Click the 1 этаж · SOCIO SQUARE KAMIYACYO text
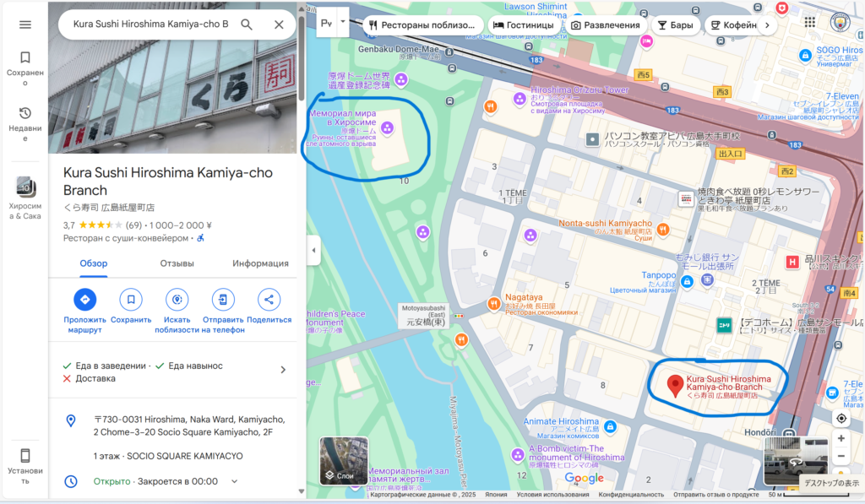Screen dimensions: 865x504 click(168, 456)
